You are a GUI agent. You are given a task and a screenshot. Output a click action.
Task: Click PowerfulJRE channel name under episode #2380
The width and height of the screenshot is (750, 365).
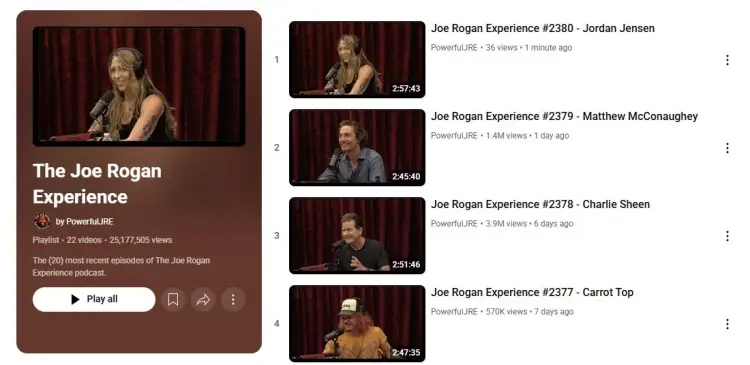[454, 47]
